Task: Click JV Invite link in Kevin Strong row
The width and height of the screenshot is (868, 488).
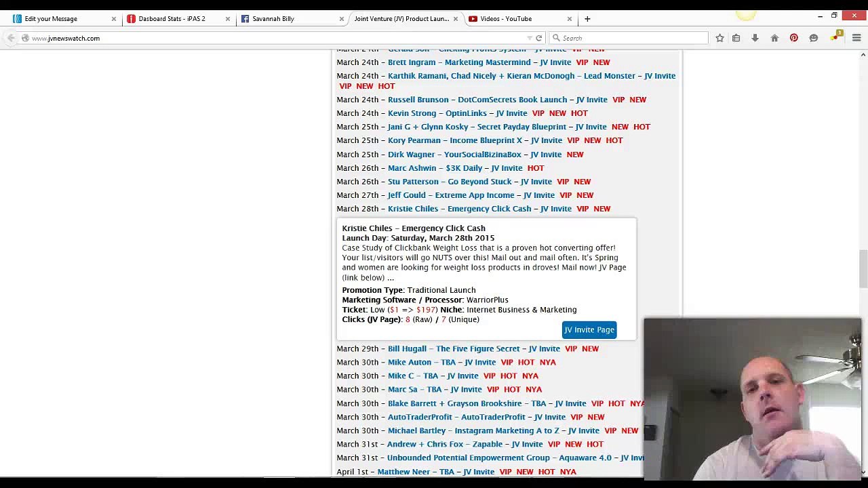Action: 511,113
